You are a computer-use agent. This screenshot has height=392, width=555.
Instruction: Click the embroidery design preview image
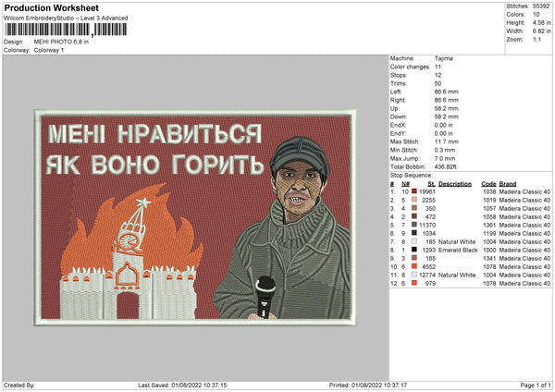[x=195, y=217]
